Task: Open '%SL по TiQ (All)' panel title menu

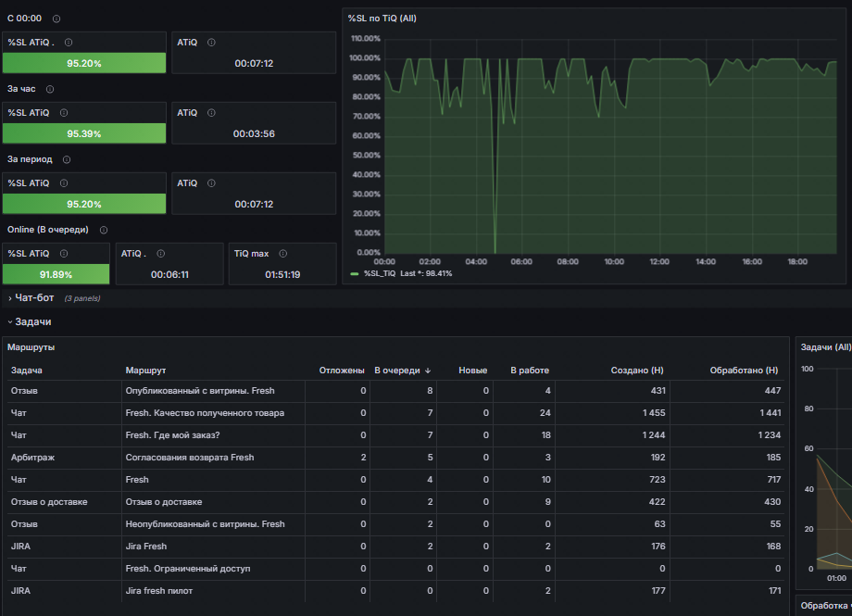Action: tap(382, 19)
